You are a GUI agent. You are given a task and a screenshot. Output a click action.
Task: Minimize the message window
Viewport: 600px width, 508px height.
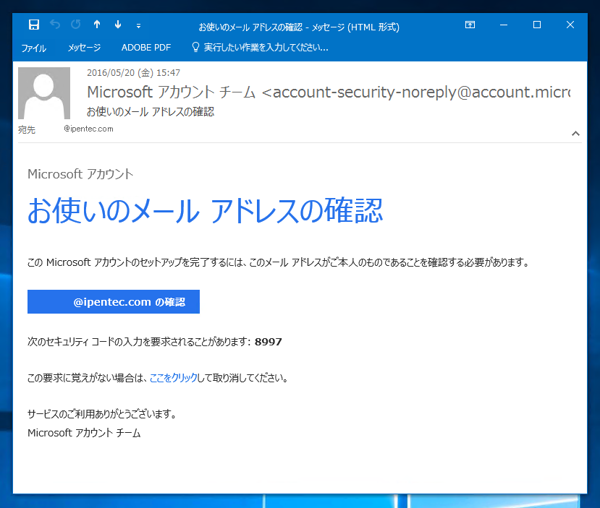pos(504,25)
